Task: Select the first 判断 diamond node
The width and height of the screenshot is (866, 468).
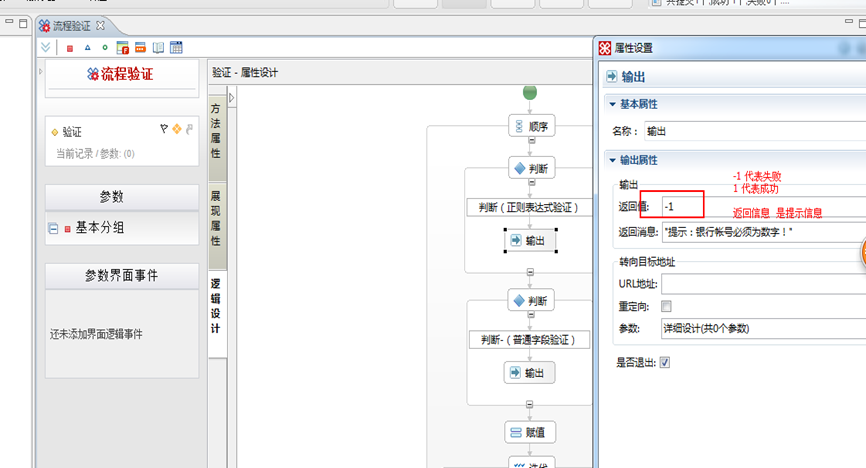Action: (532, 169)
